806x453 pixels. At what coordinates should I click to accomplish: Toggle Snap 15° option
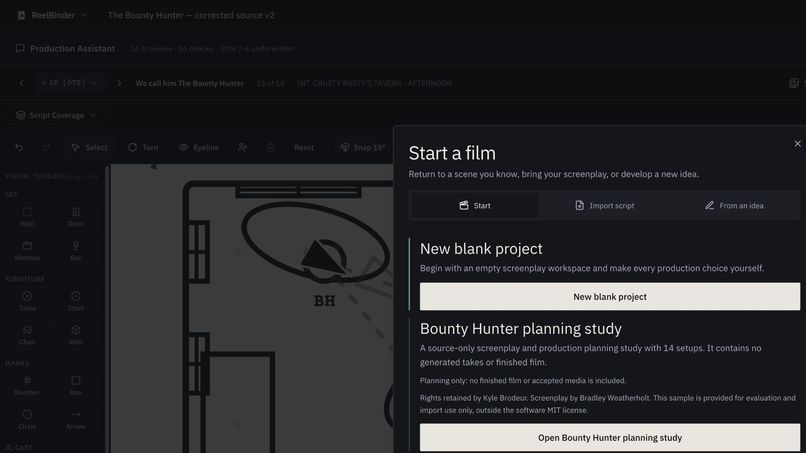pyautogui.click(x=362, y=148)
